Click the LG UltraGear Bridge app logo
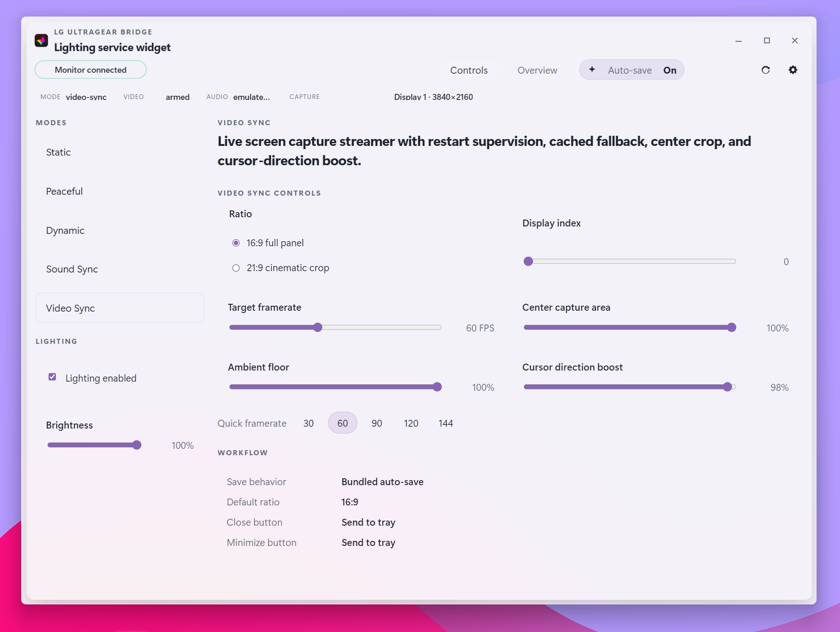840x632 pixels. [41, 41]
